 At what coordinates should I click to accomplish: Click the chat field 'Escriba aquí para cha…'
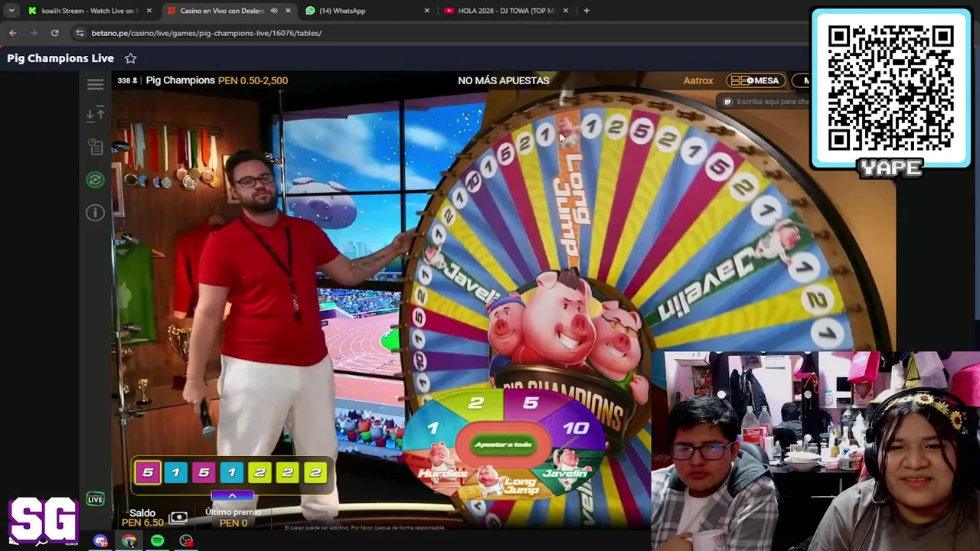point(772,102)
